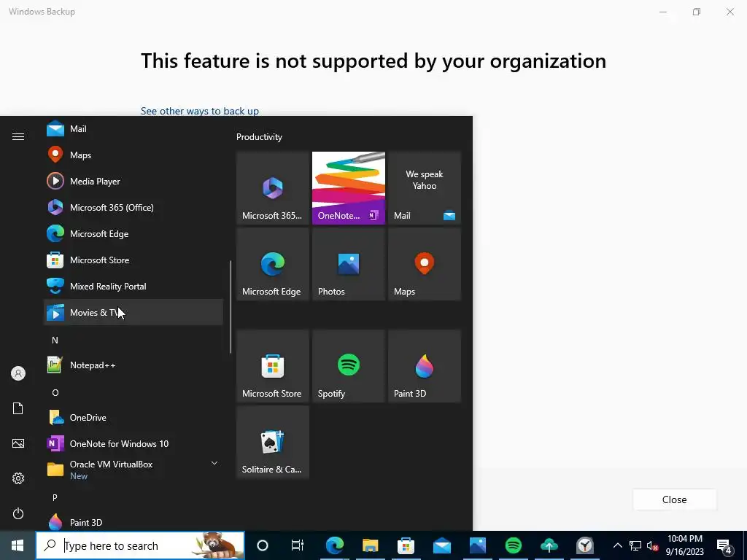This screenshot has width=747, height=560.
Task: Open Microsoft Store in the app list
Action: [x=133, y=260]
